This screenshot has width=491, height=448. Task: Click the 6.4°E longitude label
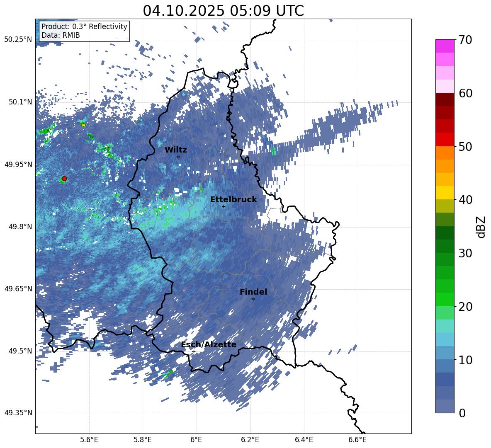pos(304,440)
